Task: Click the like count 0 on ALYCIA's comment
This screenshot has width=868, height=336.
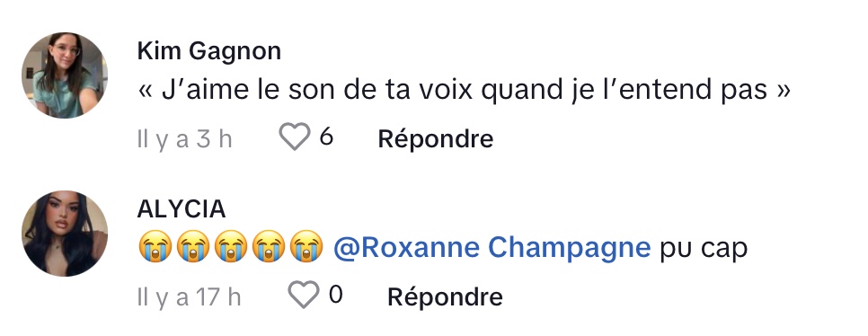Action: [x=335, y=295]
